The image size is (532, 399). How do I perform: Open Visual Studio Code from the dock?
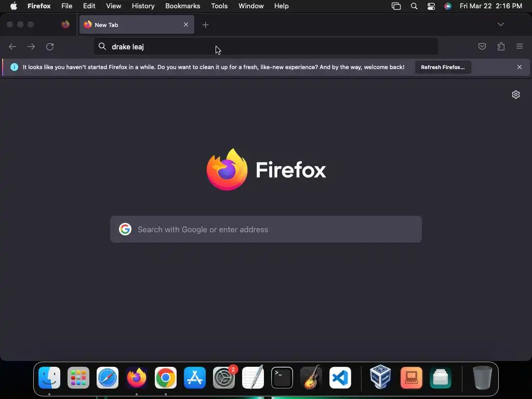(340, 378)
